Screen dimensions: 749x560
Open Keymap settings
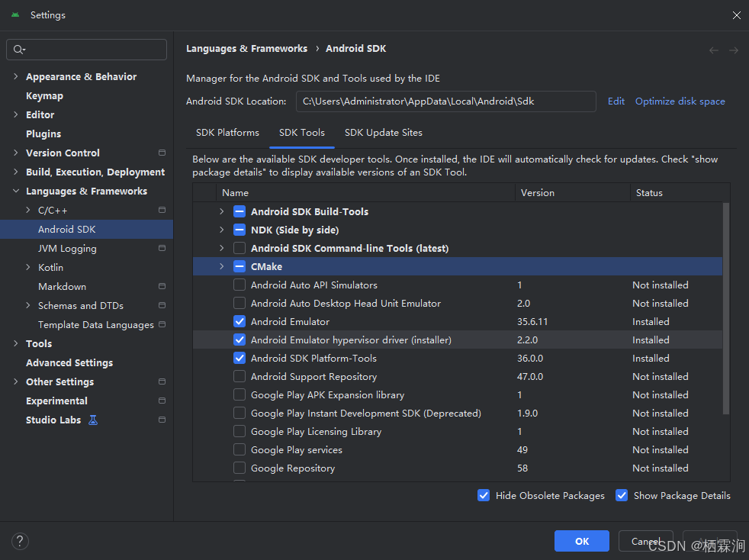click(44, 96)
